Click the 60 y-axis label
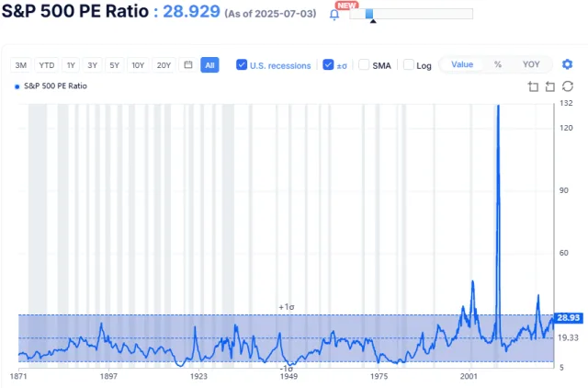 (563, 253)
